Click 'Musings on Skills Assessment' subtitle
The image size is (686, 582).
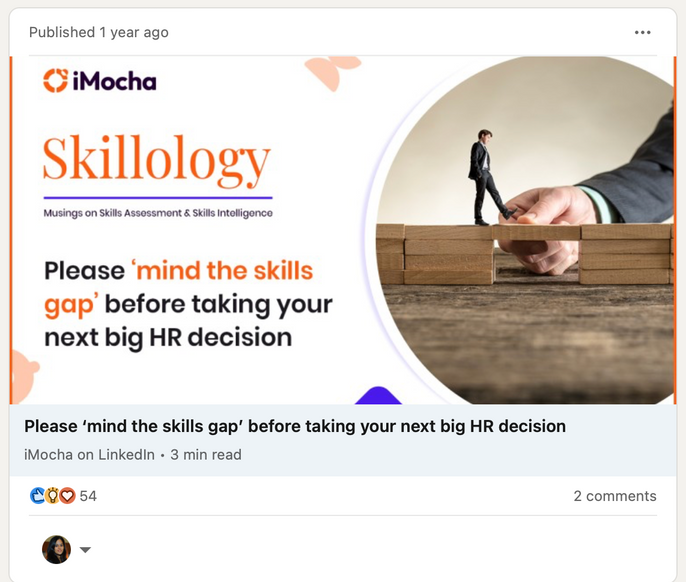point(158,213)
